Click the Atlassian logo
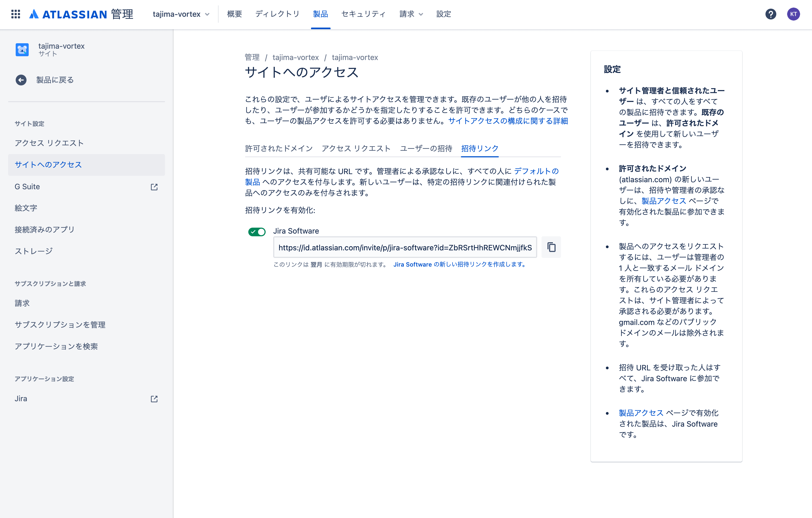The height and width of the screenshot is (518, 812). point(81,14)
